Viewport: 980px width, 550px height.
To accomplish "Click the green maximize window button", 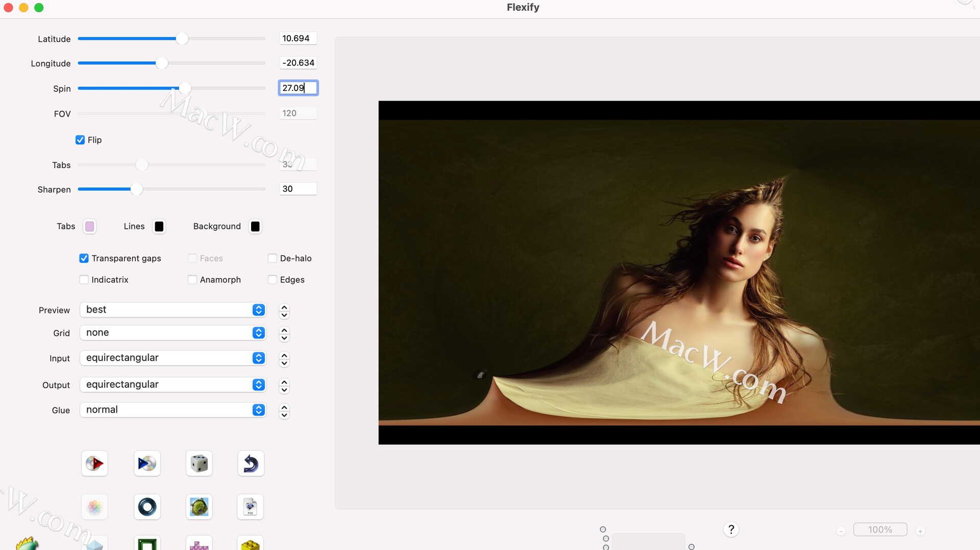I will pos(39,8).
